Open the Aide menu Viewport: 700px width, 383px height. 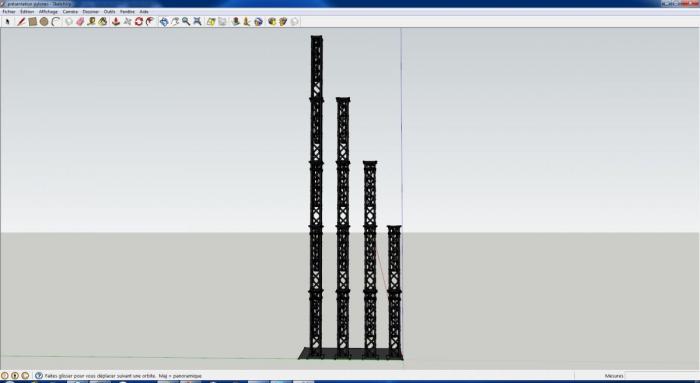[144, 12]
